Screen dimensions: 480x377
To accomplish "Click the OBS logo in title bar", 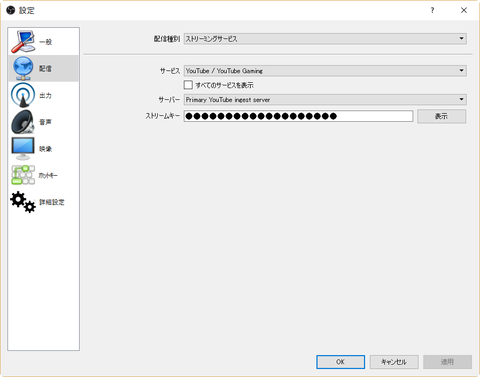I will coord(11,10).
